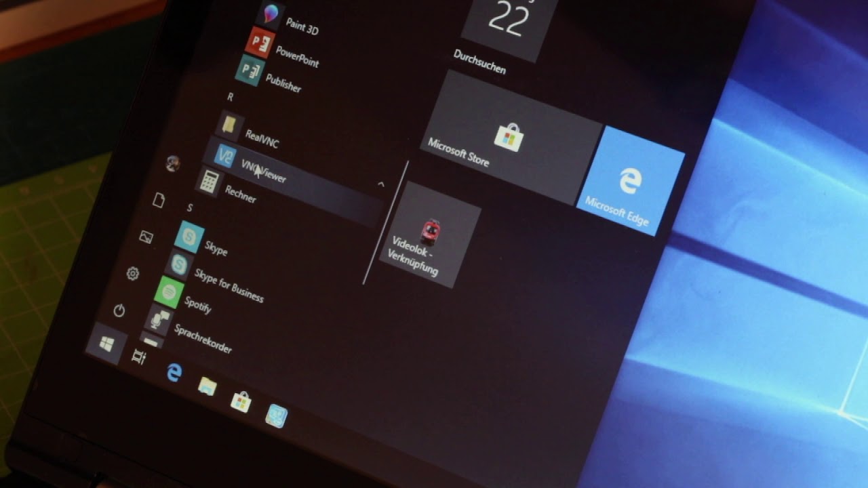Open the Skype app icon
Screen dimensions: 868x488
click(189, 237)
